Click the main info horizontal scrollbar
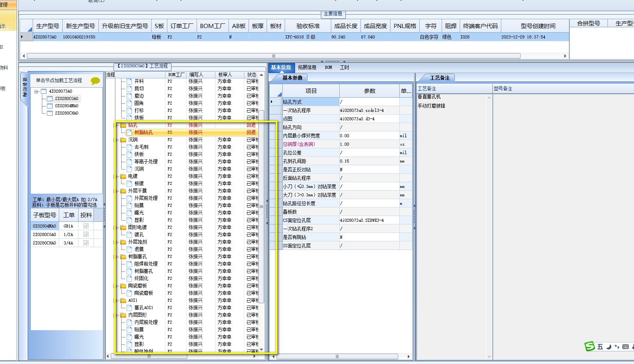The image size is (634, 364). [274, 56]
